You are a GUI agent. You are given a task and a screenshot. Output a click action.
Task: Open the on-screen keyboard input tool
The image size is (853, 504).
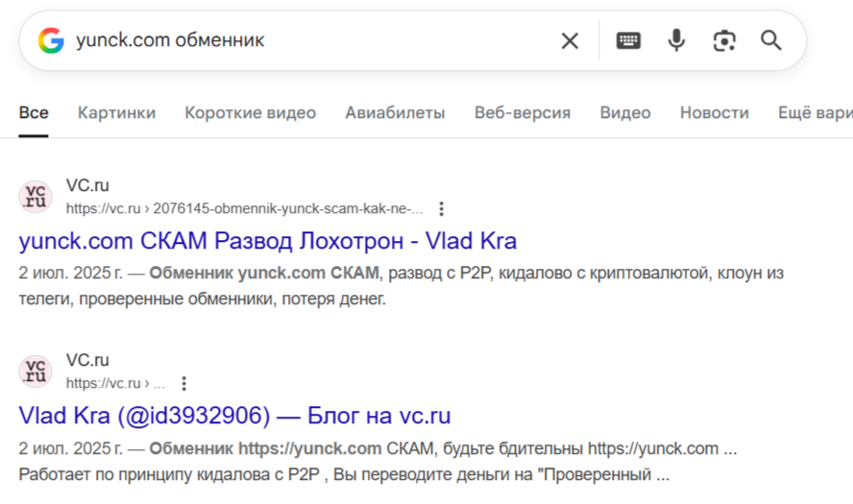[x=628, y=40]
